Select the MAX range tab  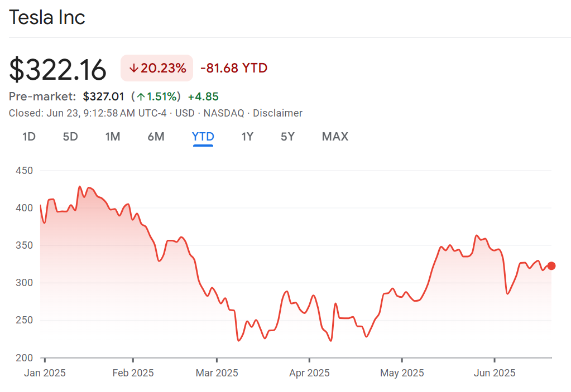pos(335,137)
